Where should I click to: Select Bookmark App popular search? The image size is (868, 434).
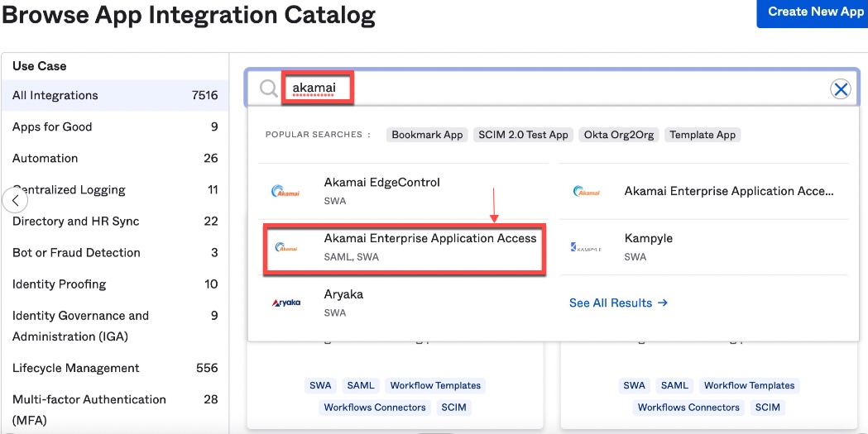click(x=427, y=135)
